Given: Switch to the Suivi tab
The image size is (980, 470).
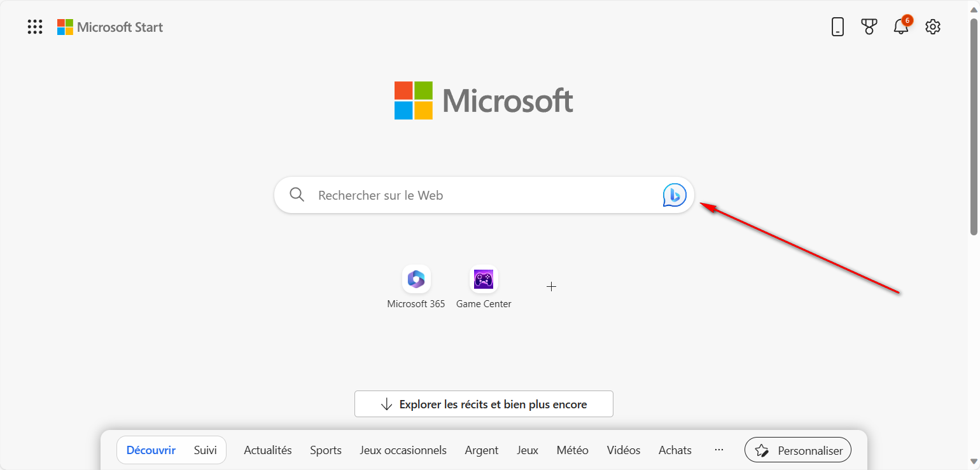Looking at the screenshot, I should tap(205, 450).
